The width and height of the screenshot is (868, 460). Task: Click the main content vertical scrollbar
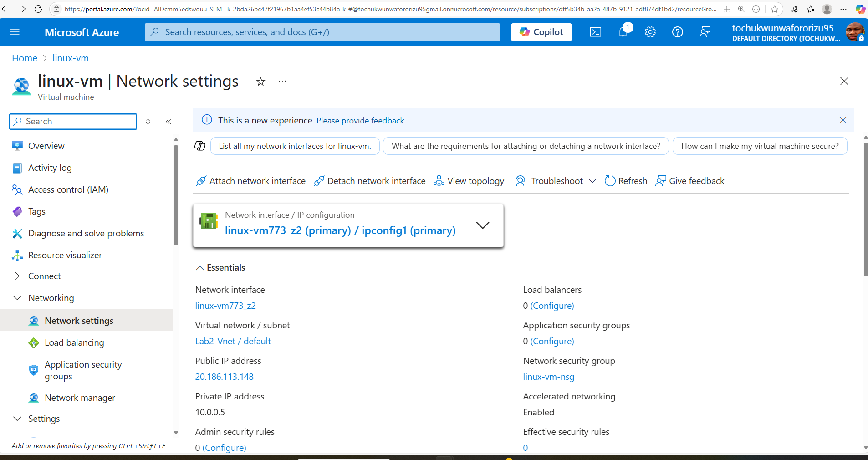tap(865, 210)
